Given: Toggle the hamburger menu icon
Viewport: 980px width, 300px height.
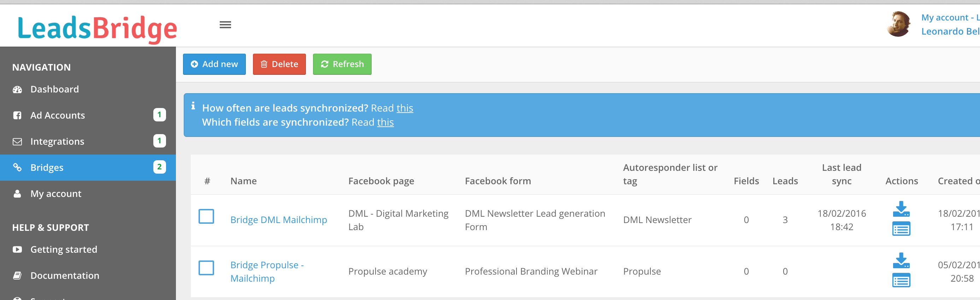Looking at the screenshot, I should point(225,25).
